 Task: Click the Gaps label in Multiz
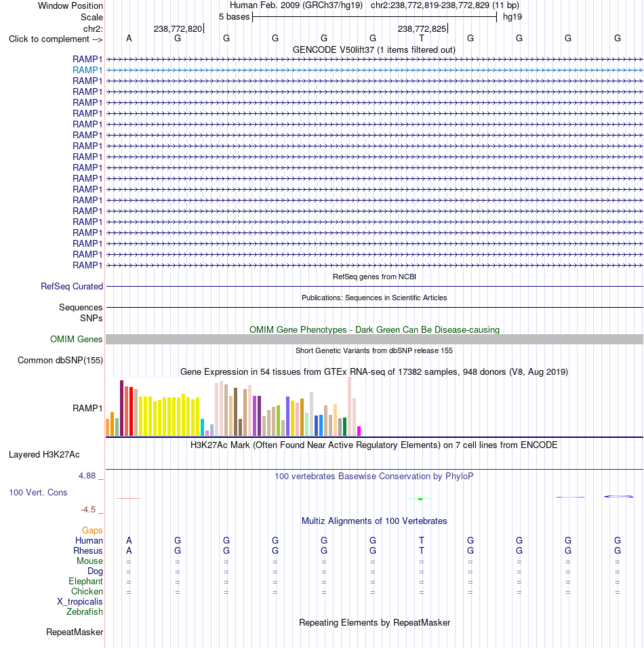pos(92,531)
